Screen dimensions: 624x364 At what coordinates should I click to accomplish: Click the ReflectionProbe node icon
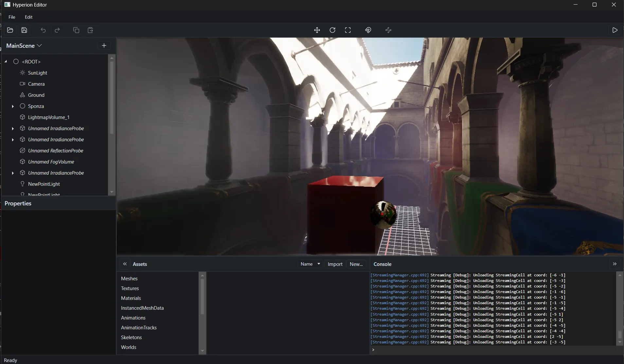[23, 150]
